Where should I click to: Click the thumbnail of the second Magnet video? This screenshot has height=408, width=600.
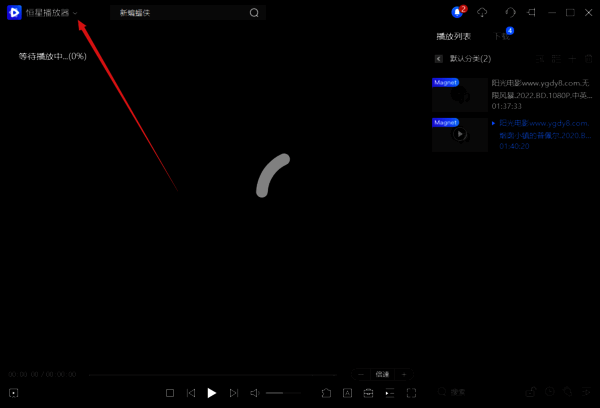point(460,134)
